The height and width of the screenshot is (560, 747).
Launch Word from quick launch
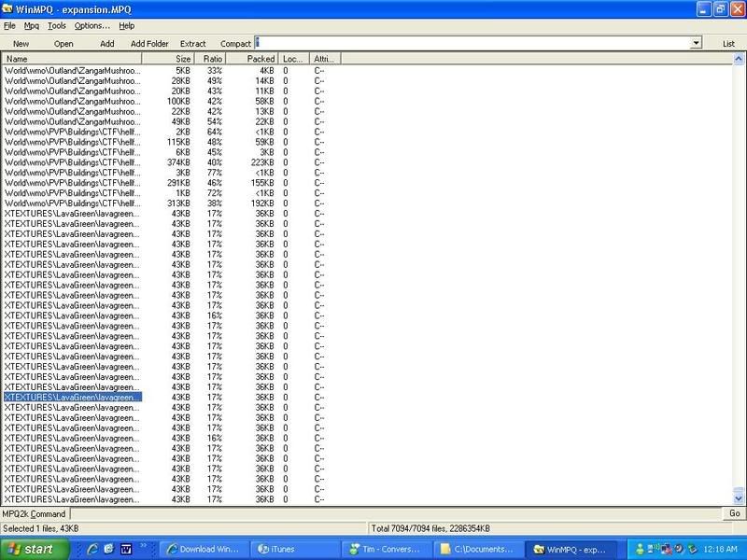pos(126,549)
